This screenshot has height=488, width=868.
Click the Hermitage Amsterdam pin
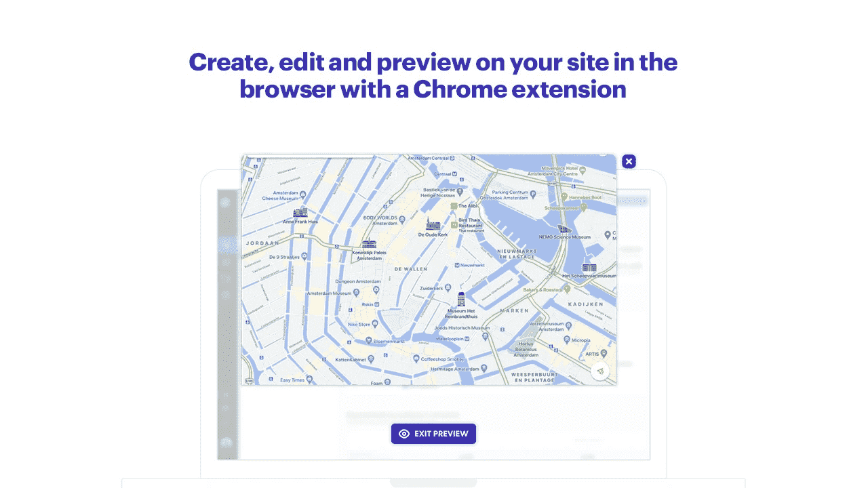[484, 369]
